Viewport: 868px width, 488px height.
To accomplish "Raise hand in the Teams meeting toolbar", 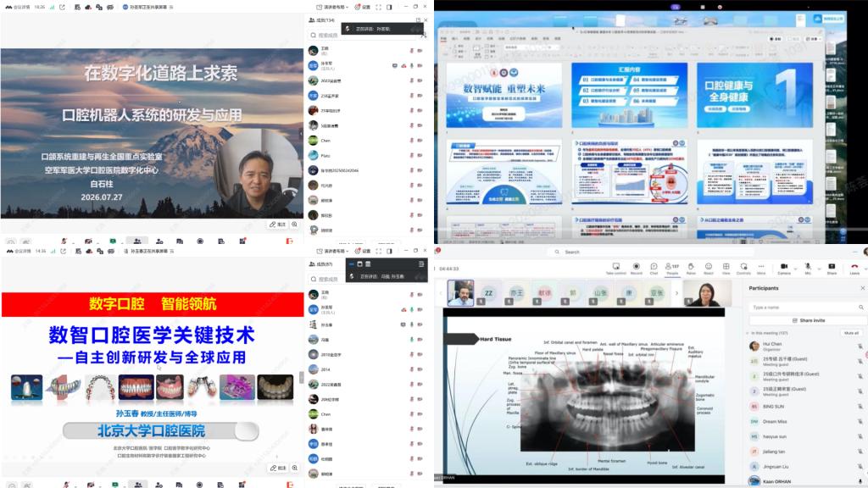I will point(691,269).
